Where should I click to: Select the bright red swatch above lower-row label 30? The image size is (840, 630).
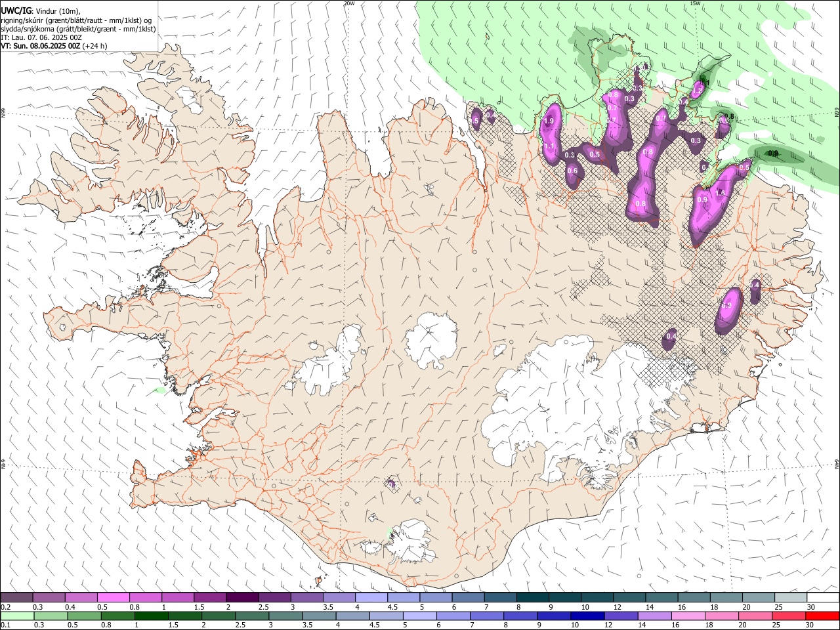click(823, 616)
